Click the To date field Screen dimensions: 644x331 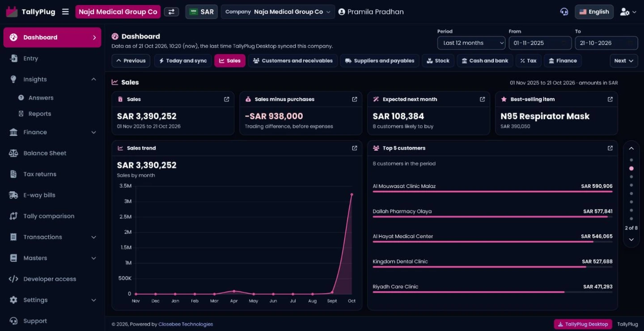click(606, 43)
